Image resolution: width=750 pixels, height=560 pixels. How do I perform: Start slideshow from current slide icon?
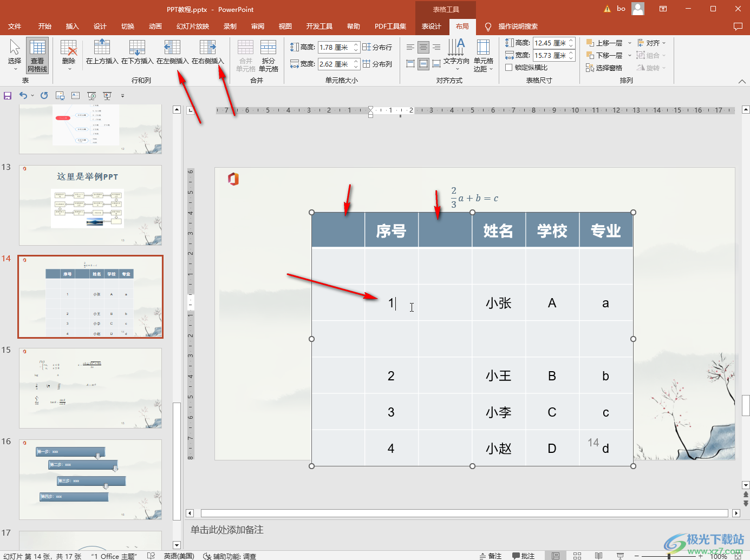[x=107, y=96]
